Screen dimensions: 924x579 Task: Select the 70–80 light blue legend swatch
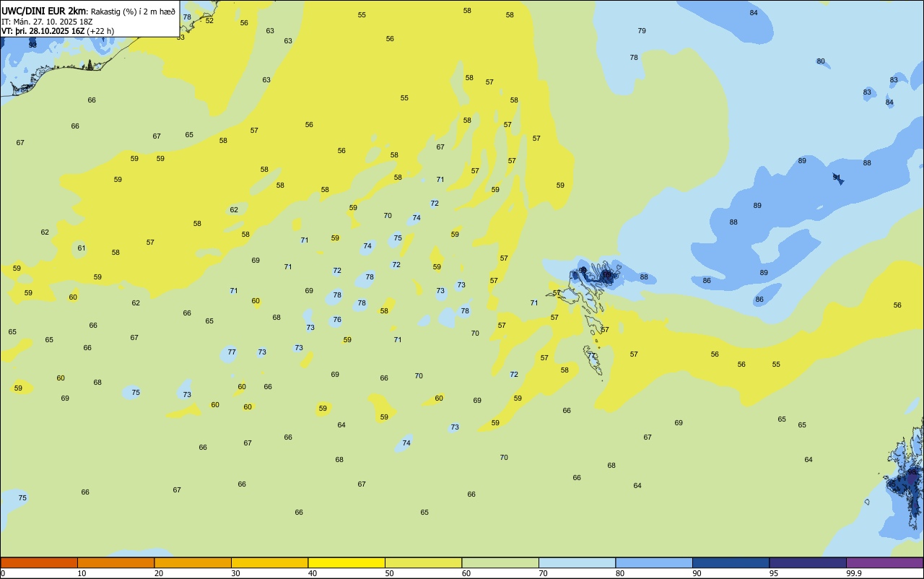pos(577,562)
